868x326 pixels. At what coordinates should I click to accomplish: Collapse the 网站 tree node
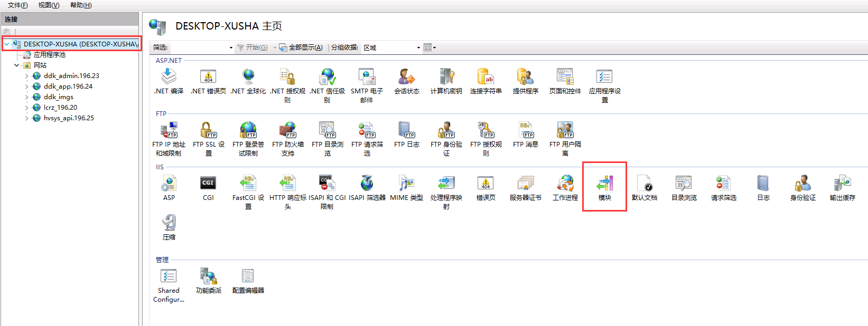[x=17, y=65]
